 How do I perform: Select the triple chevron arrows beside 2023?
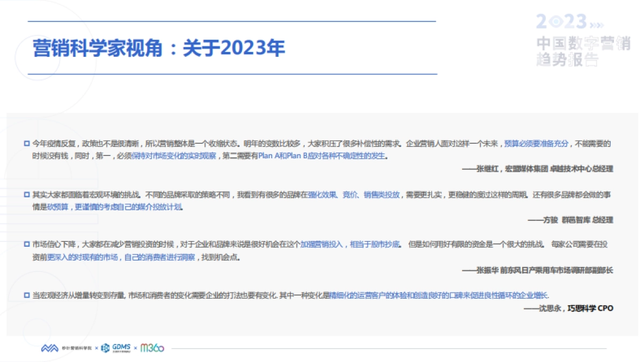(x=597, y=25)
